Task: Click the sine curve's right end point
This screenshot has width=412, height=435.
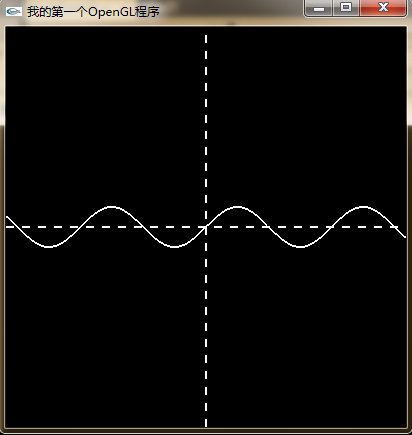Action: pos(405,237)
